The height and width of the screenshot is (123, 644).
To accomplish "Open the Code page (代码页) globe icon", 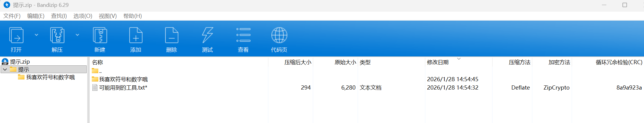I will [279, 36].
